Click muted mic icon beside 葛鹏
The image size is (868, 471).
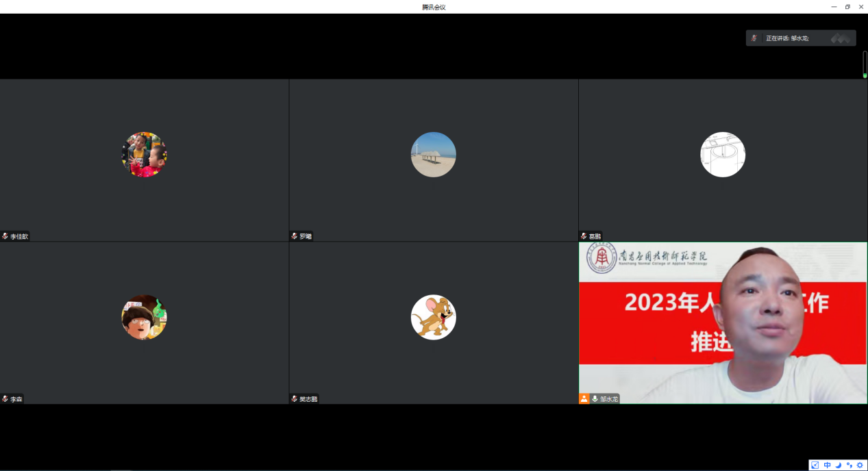(584, 236)
